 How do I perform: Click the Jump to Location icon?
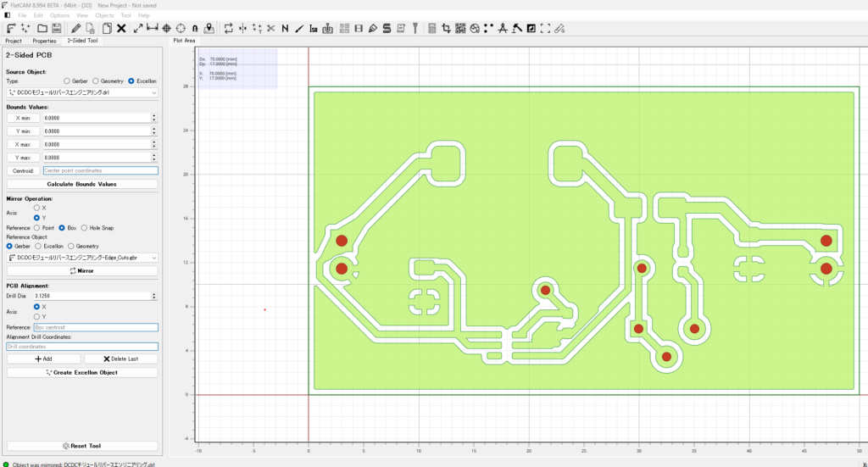[x=195, y=28]
